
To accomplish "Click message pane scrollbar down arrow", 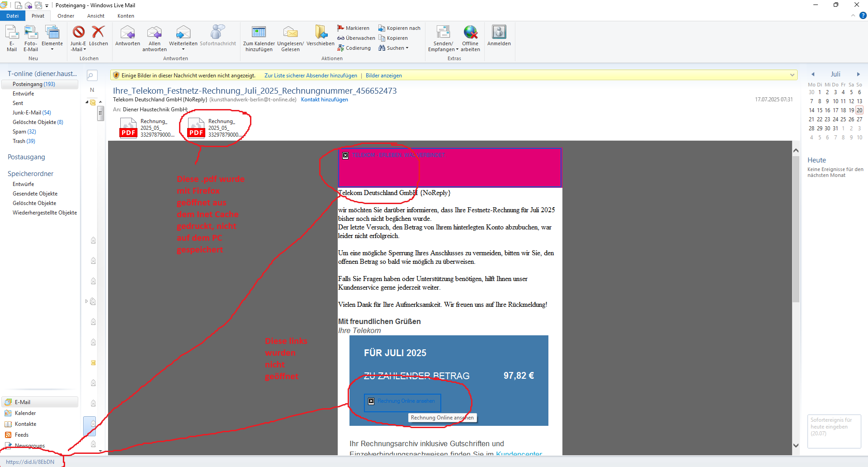I will tap(796, 446).
